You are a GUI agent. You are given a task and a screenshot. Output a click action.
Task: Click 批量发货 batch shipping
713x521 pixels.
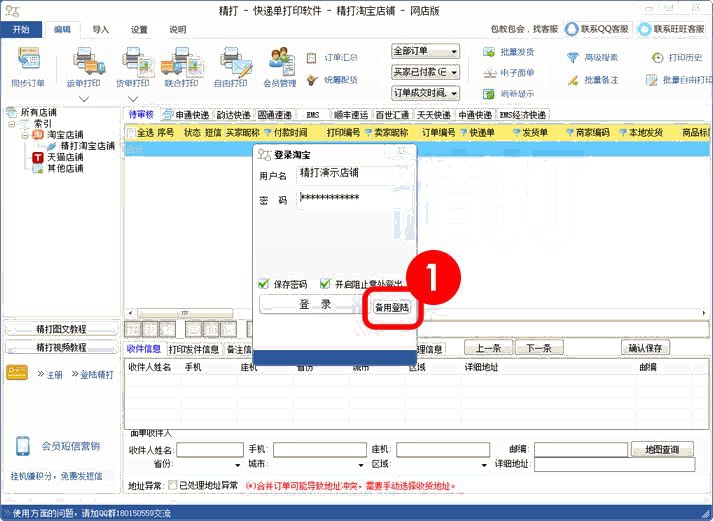tap(508, 52)
